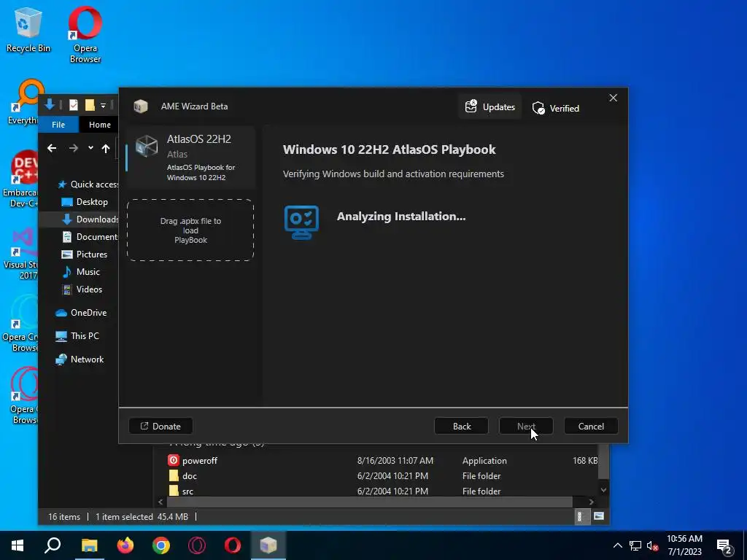Show hidden system tray icons
Screen dimensions: 747x560
point(617,545)
